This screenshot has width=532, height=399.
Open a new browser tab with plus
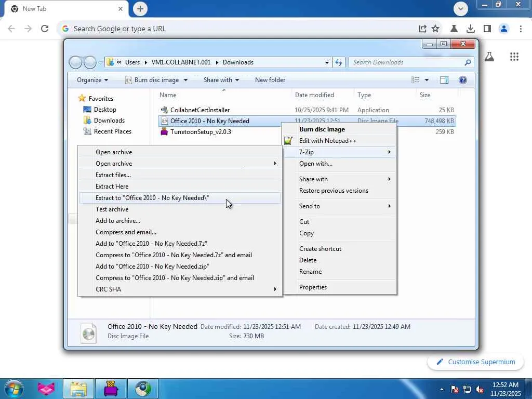[140, 9]
